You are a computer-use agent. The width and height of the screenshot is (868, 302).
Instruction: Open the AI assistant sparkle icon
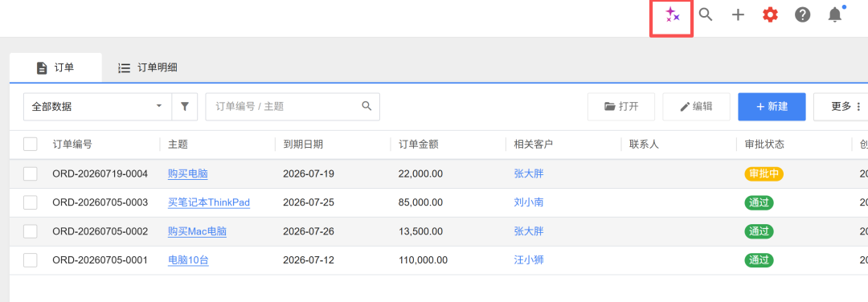coord(672,15)
